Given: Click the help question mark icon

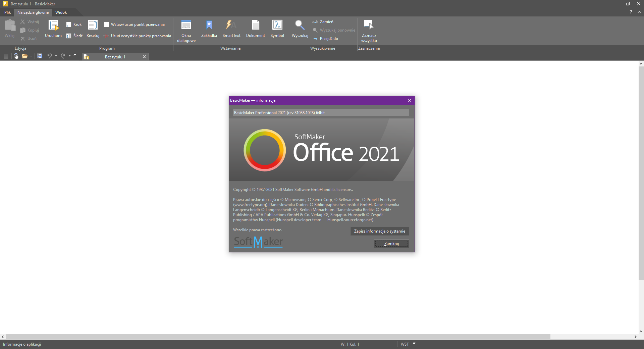Looking at the screenshot, I should pos(631,12).
